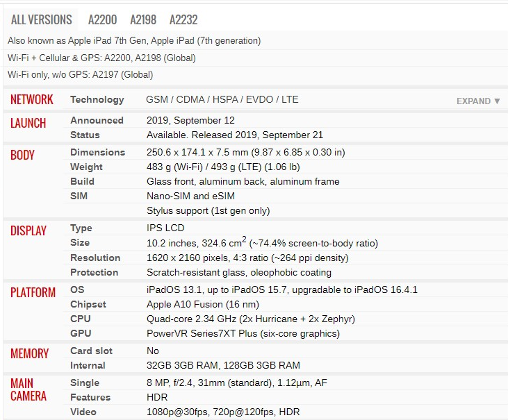Open the CPU spec link

pos(81,319)
